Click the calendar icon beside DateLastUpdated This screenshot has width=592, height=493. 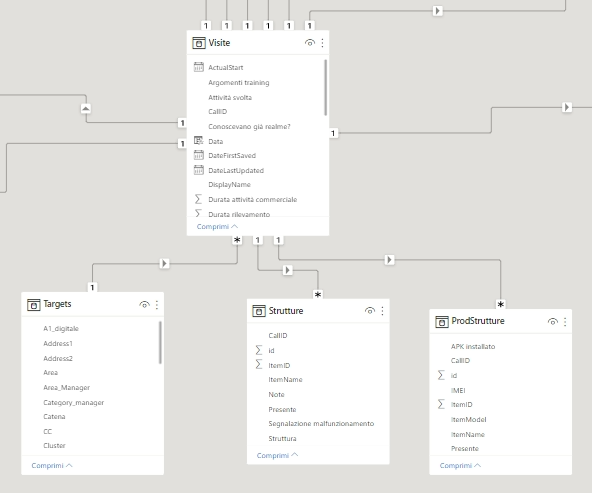click(x=199, y=170)
